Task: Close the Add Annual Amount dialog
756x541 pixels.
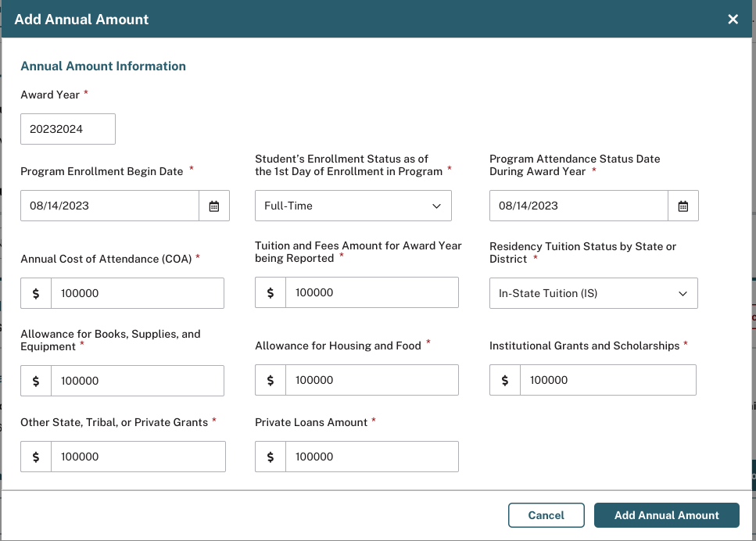Action: pyautogui.click(x=733, y=20)
